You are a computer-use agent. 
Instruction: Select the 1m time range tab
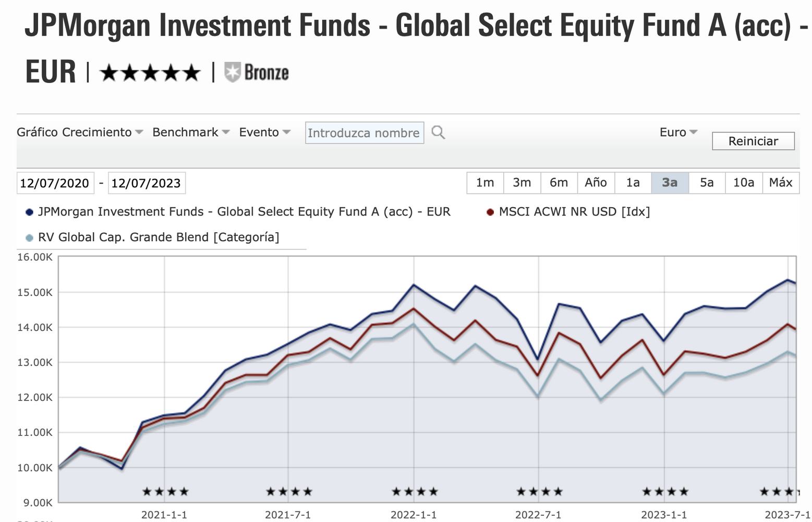pyautogui.click(x=485, y=183)
